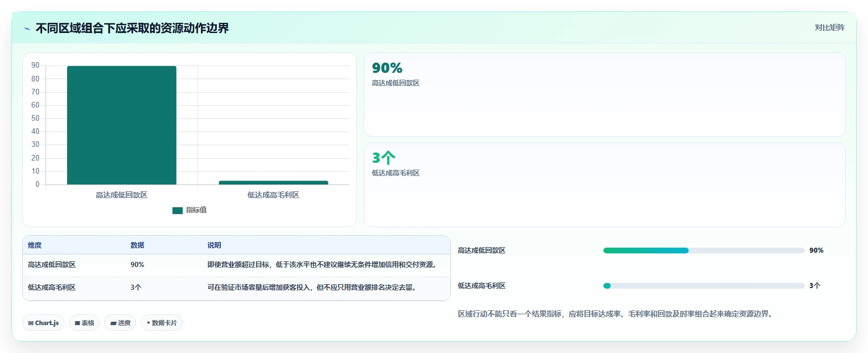Click 高达成低回款区 caption under the 90% figure
The image size is (868, 353).
pos(396,83)
